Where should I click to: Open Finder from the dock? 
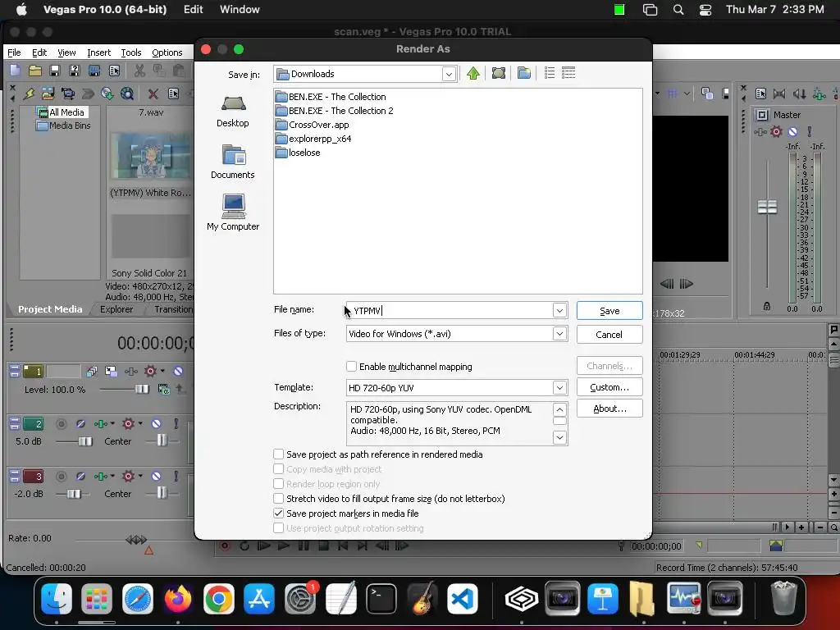point(57,598)
